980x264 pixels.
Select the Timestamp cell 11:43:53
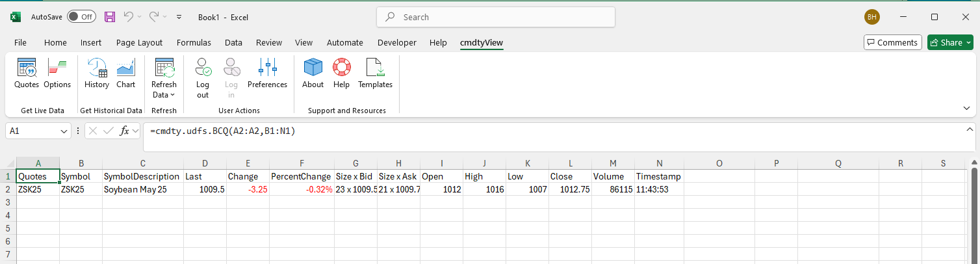tap(659, 189)
